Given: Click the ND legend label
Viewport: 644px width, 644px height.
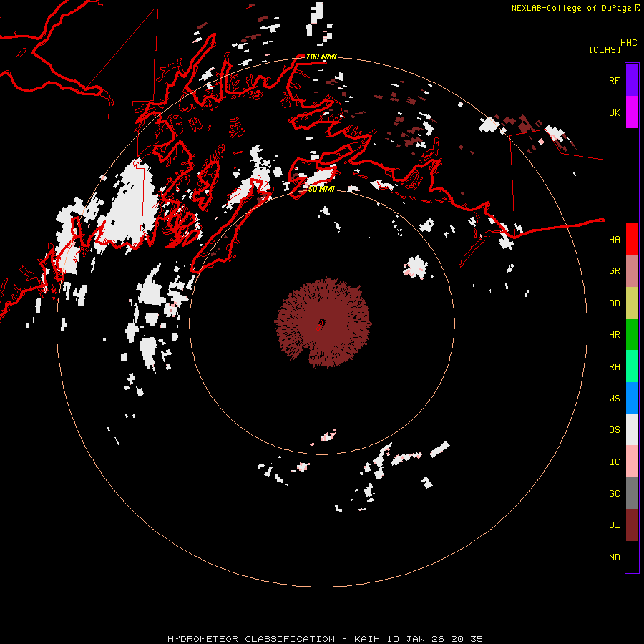Looking at the screenshot, I should pyautogui.click(x=614, y=557).
